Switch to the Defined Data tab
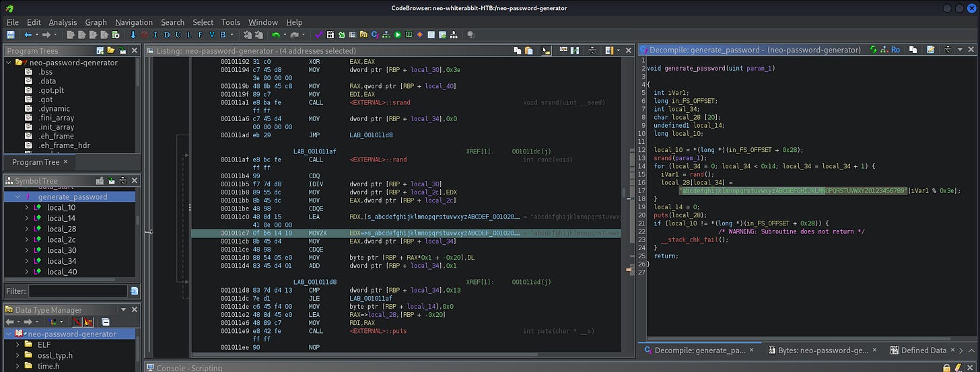The height and width of the screenshot is (372, 980). [x=923, y=350]
